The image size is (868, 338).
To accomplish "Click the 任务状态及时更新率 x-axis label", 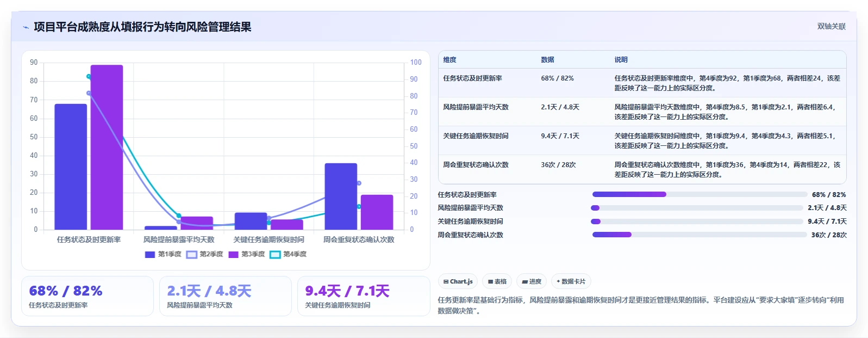I will tap(89, 239).
